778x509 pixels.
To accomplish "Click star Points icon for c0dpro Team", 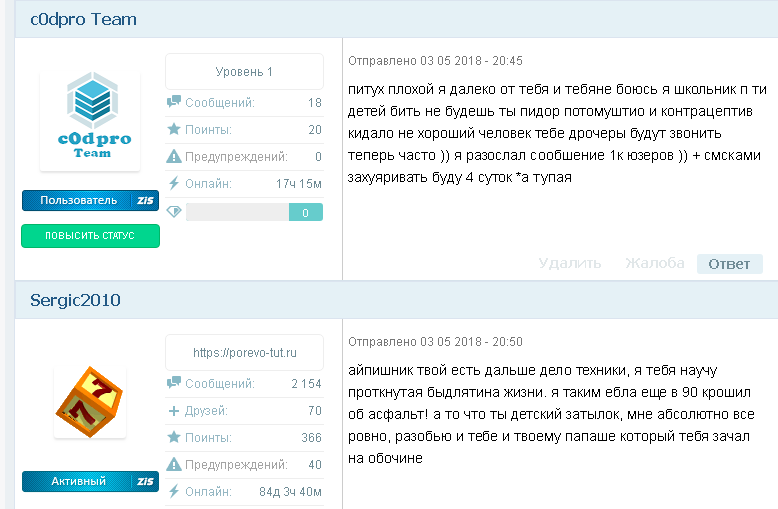I will tap(174, 129).
